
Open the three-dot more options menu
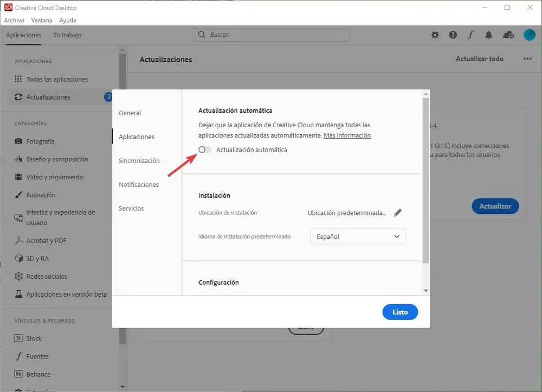point(527,58)
